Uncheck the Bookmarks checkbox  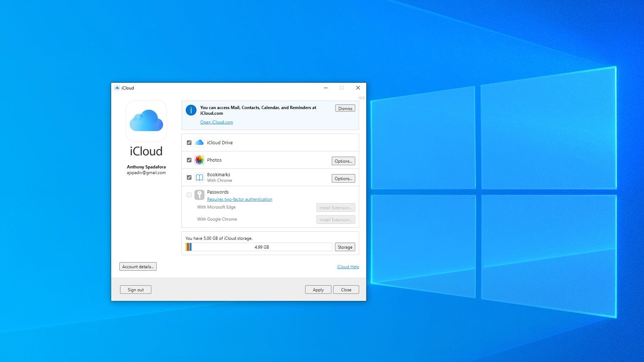(x=189, y=177)
